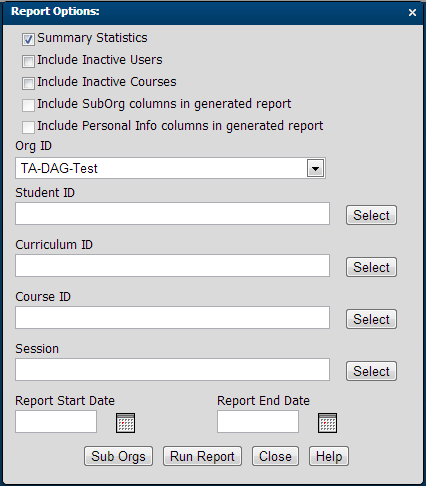Viewport: 426px width, 486px height.
Task: Uncheck the Summary Statistics checkbox
Action: 28,39
